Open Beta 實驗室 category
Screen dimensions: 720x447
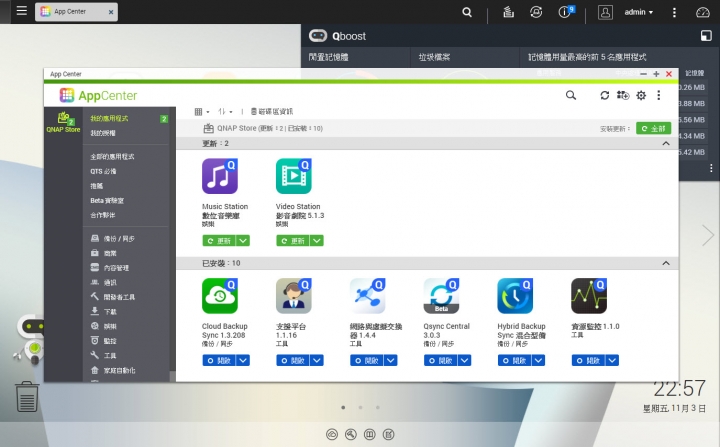pyautogui.click(x=107, y=201)
